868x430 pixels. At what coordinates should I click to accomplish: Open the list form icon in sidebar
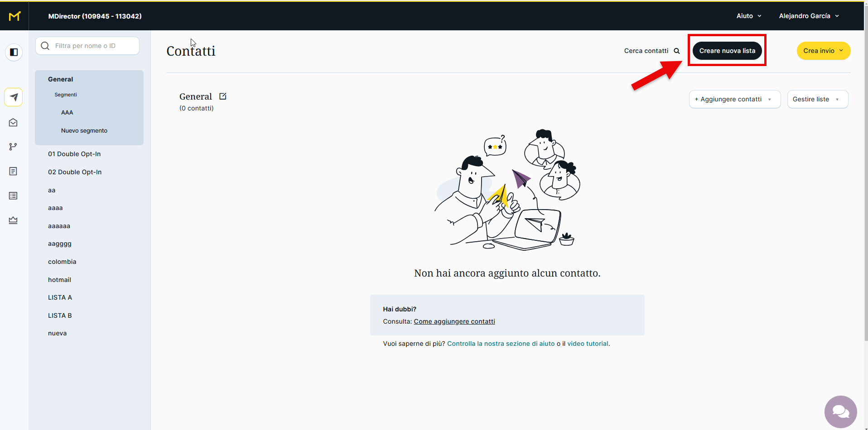[13, 196]
